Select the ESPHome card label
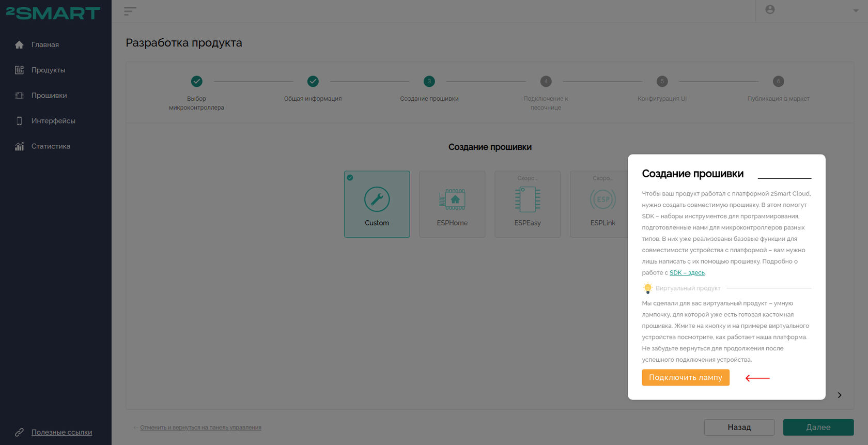This screenshot has height=445, width=868. 452,223
